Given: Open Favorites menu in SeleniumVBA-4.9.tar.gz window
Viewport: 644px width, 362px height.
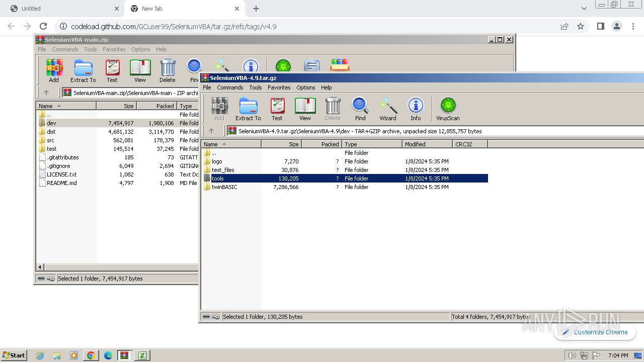Looking at the screenshot, I should pyautogui.click(x=279, y=87).
